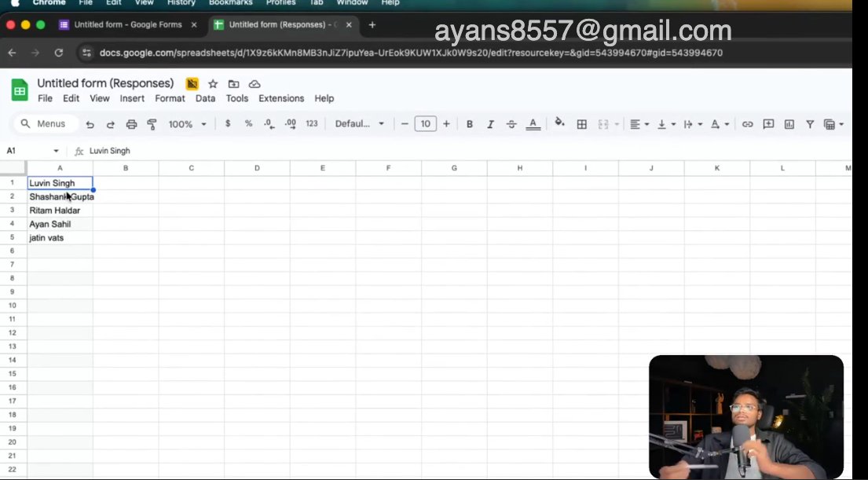
Task: Click the Undo arrow icon
Action: click(x=90, y=125)
